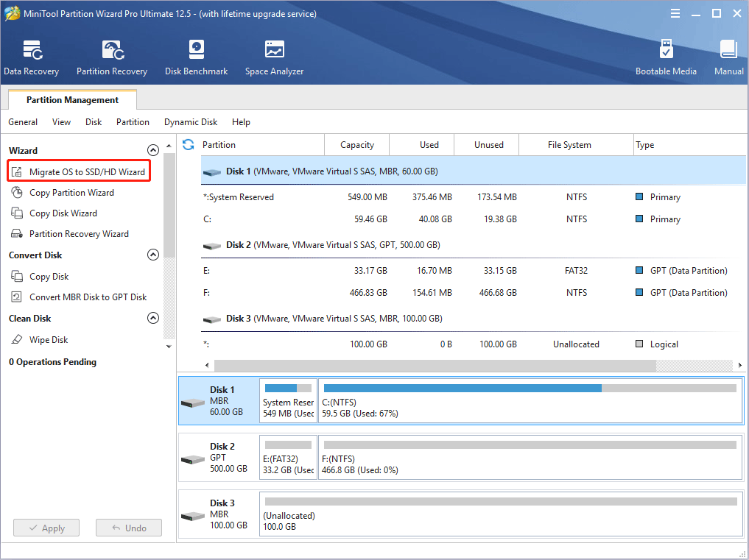Screen dimensions: 749x560
Task: Create Bootable Media
Action: (x=666, y=57)
